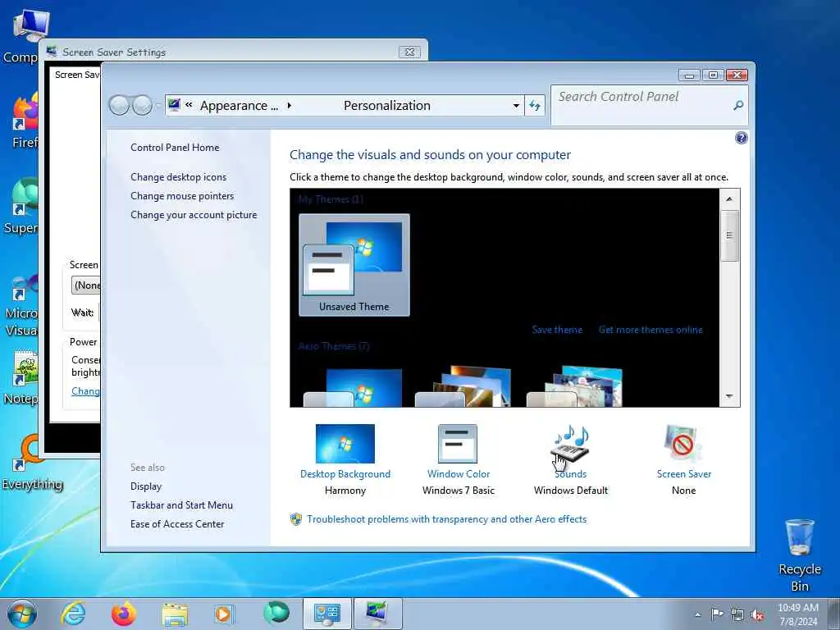Click the theme list scrollbar thumb
Image resolution: width=840 pixels, height=630 pixels.
(x=729, y=235)
